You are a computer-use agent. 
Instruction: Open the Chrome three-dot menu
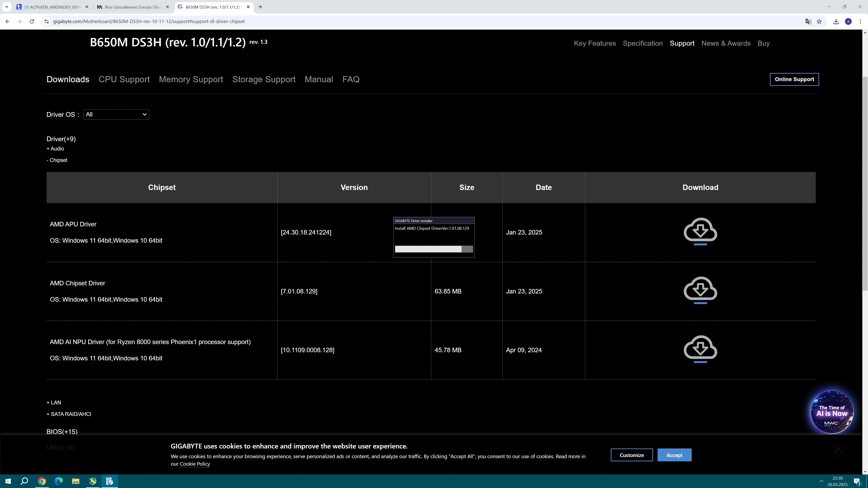click(x=860, y=21)
